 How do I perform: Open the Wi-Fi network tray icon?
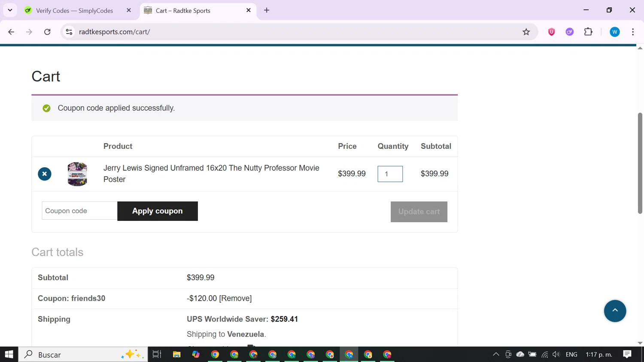pyautogui.click(x=545, y=354)
